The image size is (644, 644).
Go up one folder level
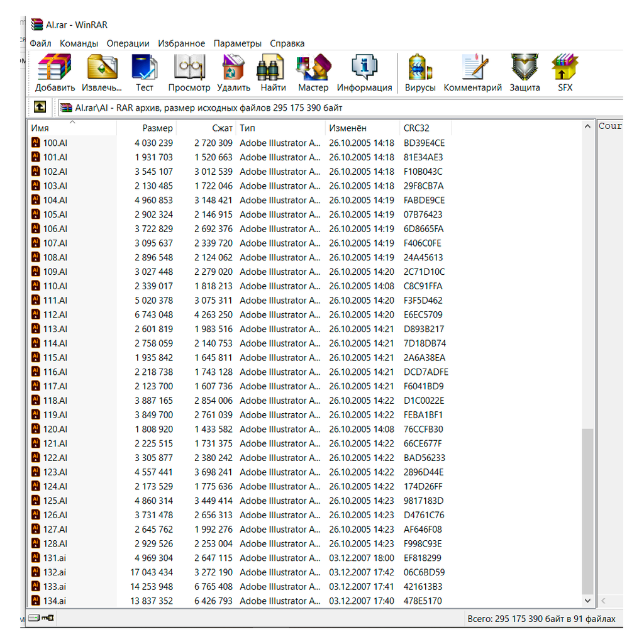(40, 107)
